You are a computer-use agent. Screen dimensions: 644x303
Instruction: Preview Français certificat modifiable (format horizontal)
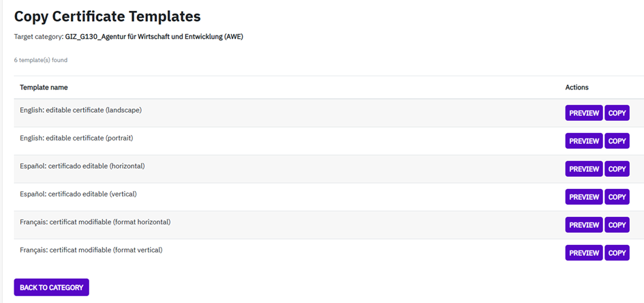tap(583, 225)
